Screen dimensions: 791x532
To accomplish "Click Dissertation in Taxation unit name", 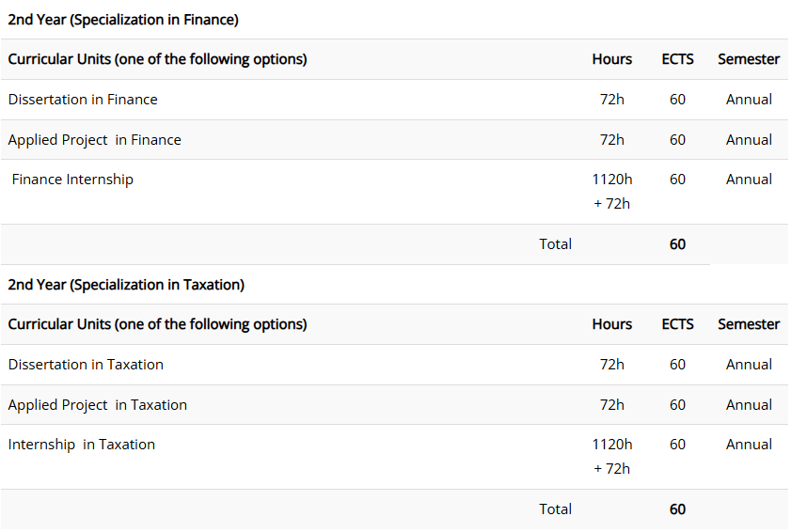I will [86, 365].
